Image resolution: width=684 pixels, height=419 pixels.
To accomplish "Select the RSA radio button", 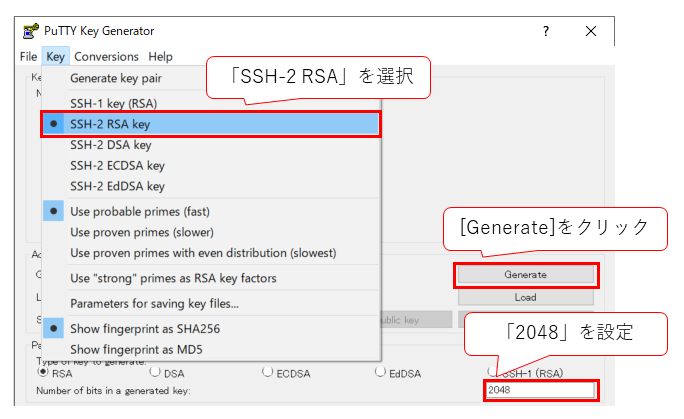I will [x=43, y=372].
